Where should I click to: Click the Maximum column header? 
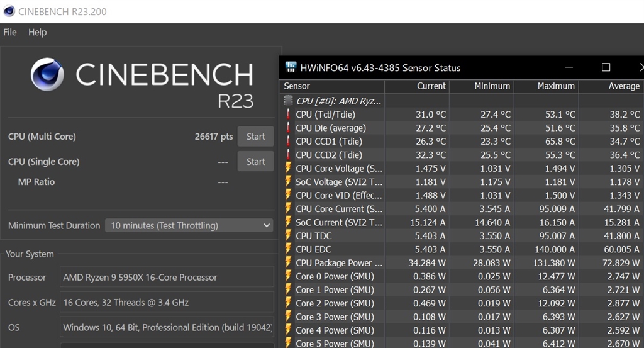[556, 86]
